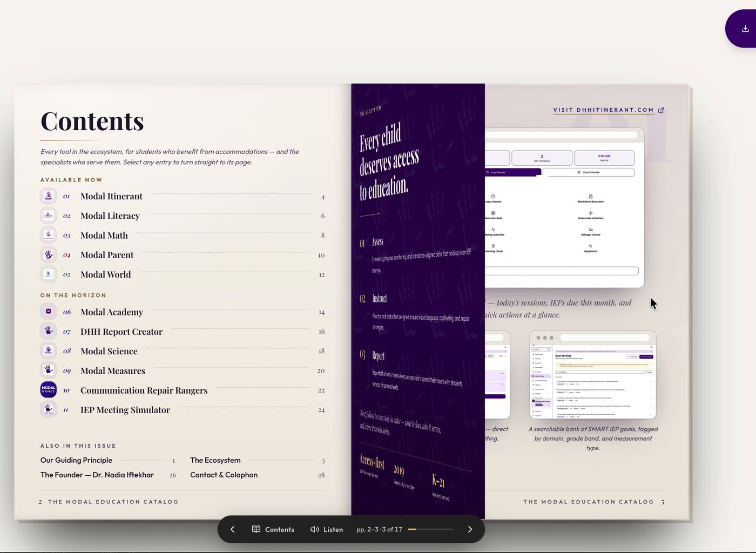756x553 pixels.
Task: Click the Modal Science app icon
Action: pyautogui.click(x=49, y=350)
